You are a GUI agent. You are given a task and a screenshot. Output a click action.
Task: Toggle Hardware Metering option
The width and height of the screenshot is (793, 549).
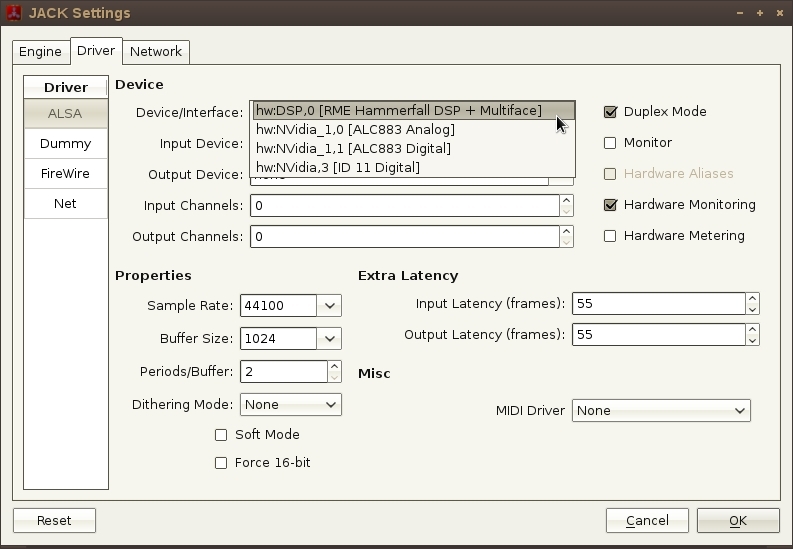[610, 236]
